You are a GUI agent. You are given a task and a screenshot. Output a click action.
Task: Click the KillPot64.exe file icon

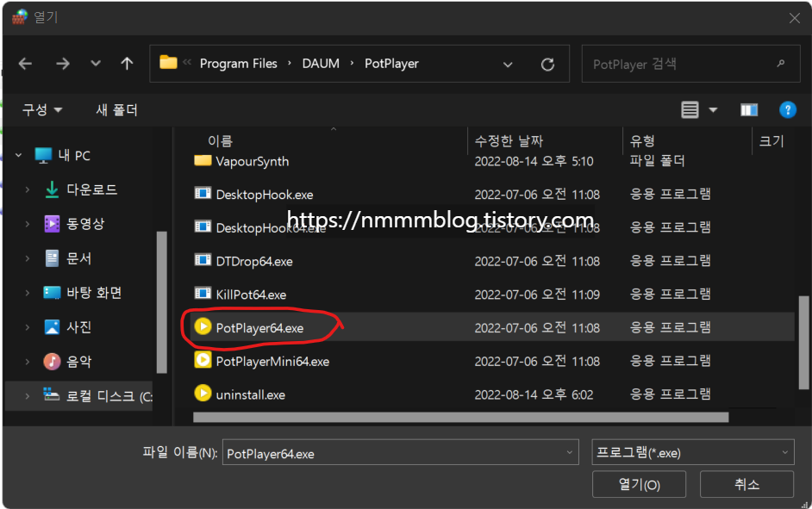[203, 294]
